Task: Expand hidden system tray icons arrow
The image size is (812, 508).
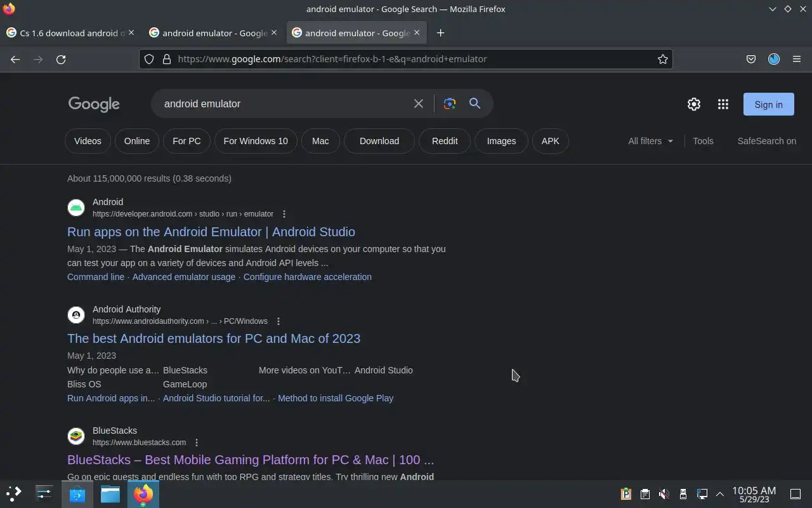Action: [720, 494]
